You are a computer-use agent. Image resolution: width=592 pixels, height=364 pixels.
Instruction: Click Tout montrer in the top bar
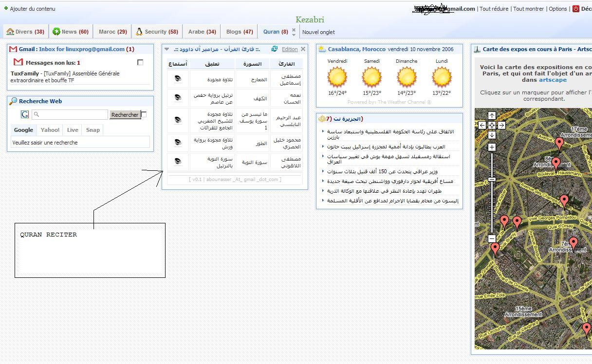coord(529,9)
